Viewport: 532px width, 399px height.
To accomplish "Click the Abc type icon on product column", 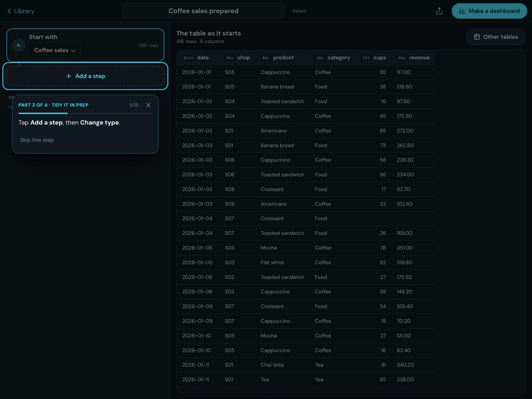I will (265, 58).
